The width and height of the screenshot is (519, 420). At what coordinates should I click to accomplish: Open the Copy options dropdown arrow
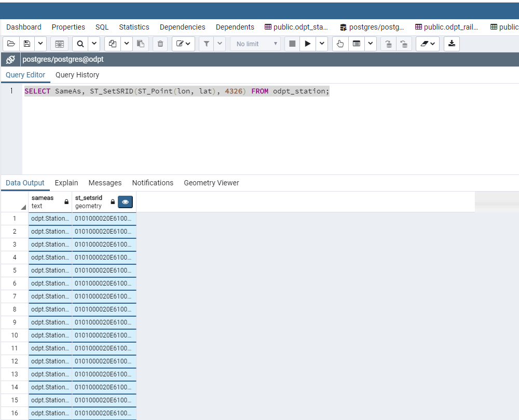(x=127, y=44)
